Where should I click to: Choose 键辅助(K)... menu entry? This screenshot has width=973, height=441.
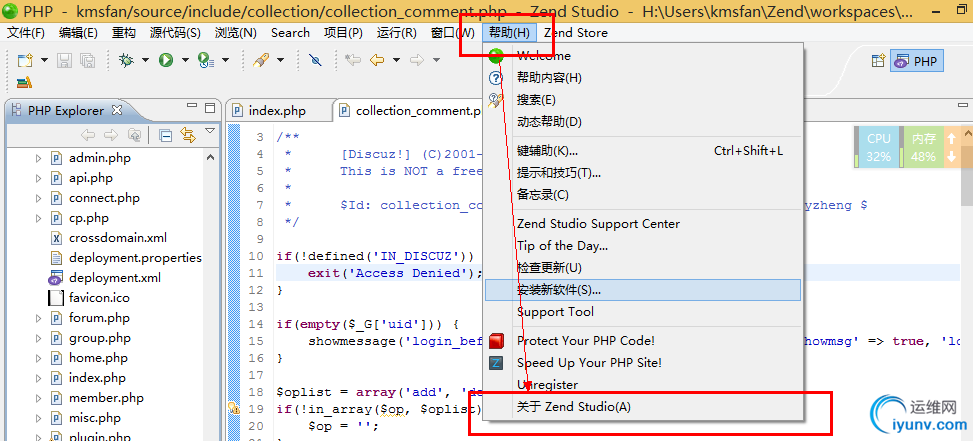pos(643,151)
